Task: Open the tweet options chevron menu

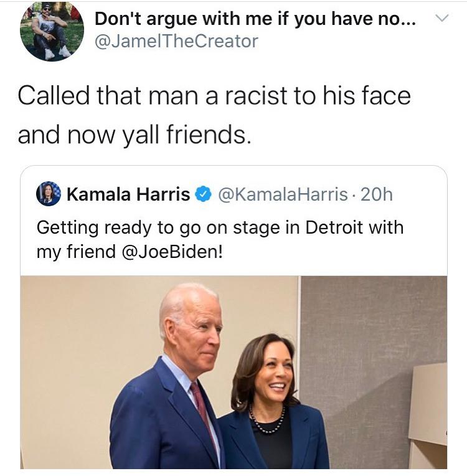Action: click(440, 20)
